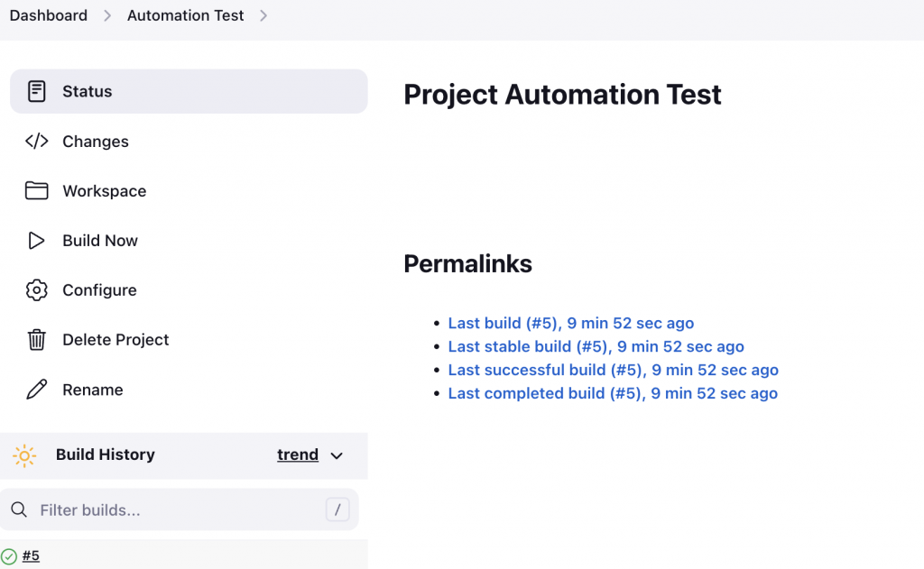Click the Status document icon
The image size is (924, 569).
tap(36, 91)
